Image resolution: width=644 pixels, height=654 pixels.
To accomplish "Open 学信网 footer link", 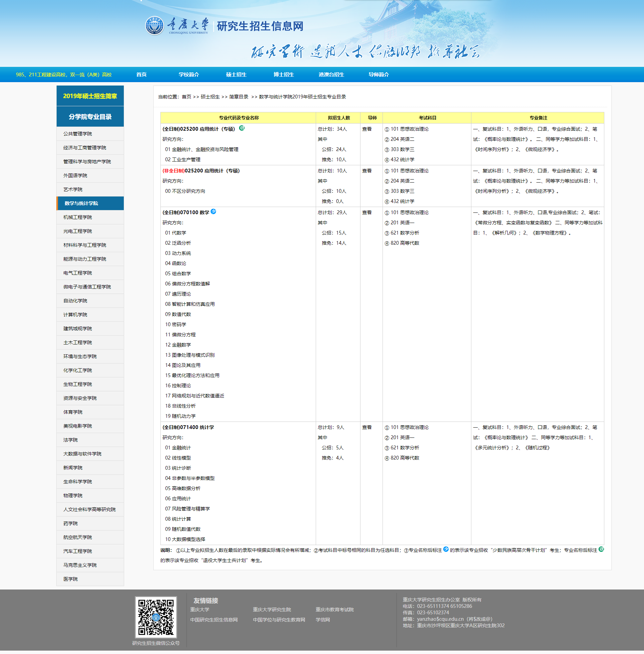I will click(x=323, y=620).
